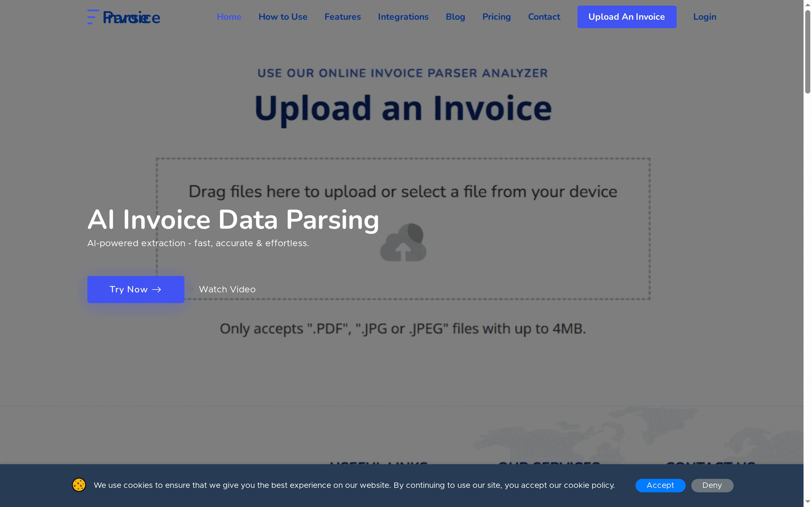The width and height of the screenshot is (812, 507).
Task: Click the Upload An Invoice button
Action: [626, 17]
